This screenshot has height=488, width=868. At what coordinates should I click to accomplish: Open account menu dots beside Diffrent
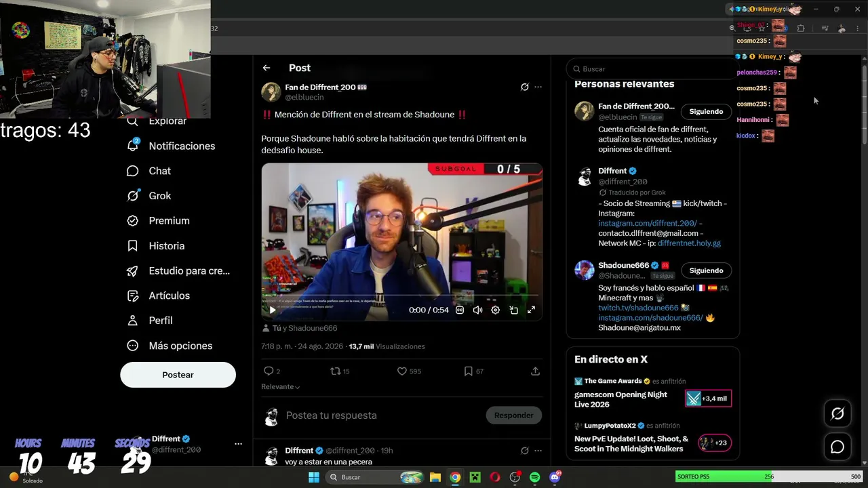click(x=238, y=444)
